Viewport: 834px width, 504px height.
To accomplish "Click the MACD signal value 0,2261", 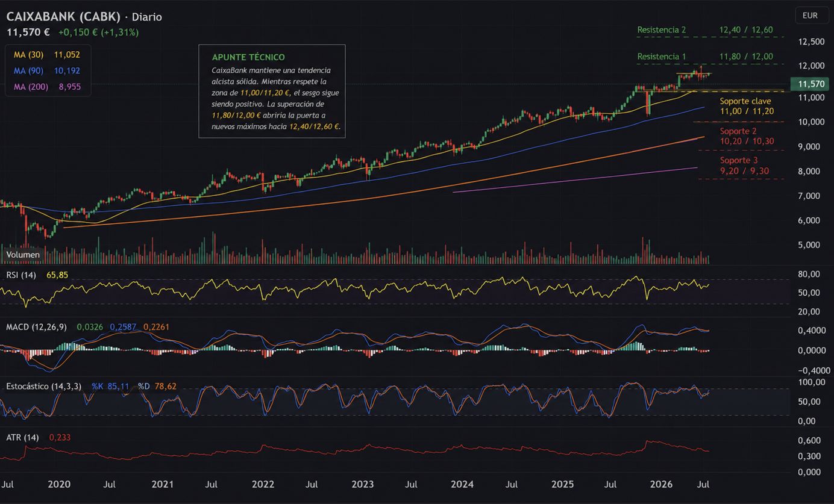I will pos(156,327).
